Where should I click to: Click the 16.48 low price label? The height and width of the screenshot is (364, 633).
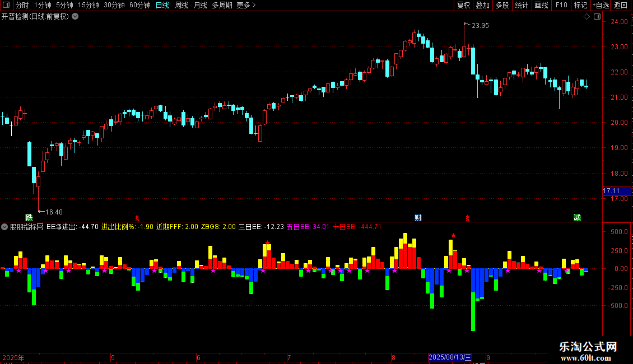tap(54, 212)
